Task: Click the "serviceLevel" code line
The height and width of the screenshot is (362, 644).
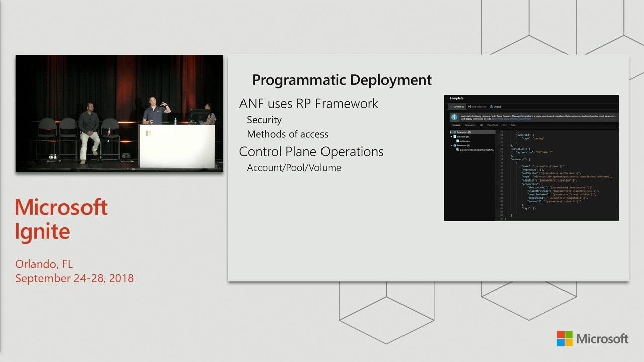Action: click(x=560, y=187)
